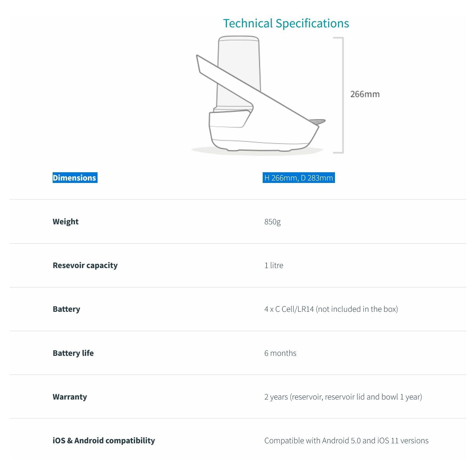Click the reservoir tank in the drawing

tap(239, 71)
